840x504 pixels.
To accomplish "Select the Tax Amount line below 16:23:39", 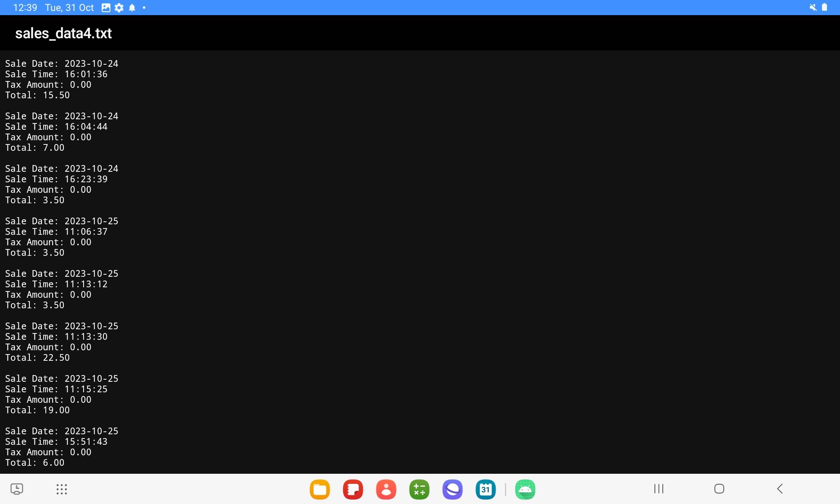I will click(x=48, y=190).
